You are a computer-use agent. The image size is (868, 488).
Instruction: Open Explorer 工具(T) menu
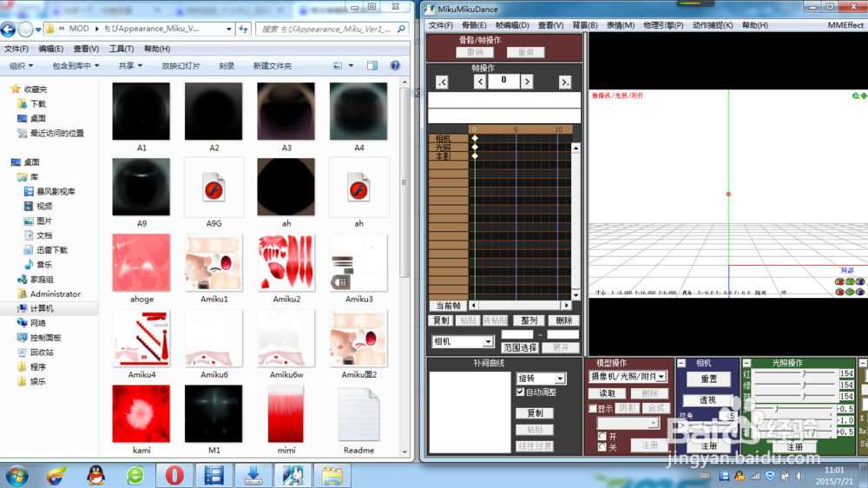(x=122, y=49)
